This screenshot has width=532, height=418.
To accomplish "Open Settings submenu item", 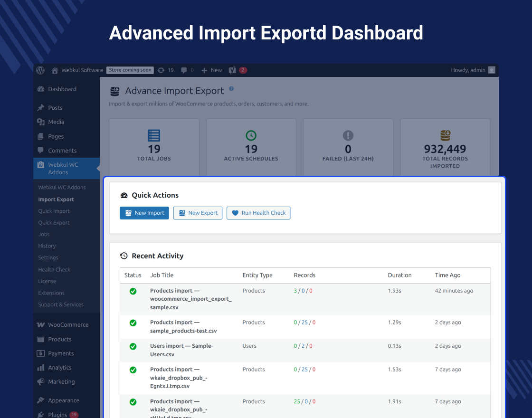I will pos(48,257).
